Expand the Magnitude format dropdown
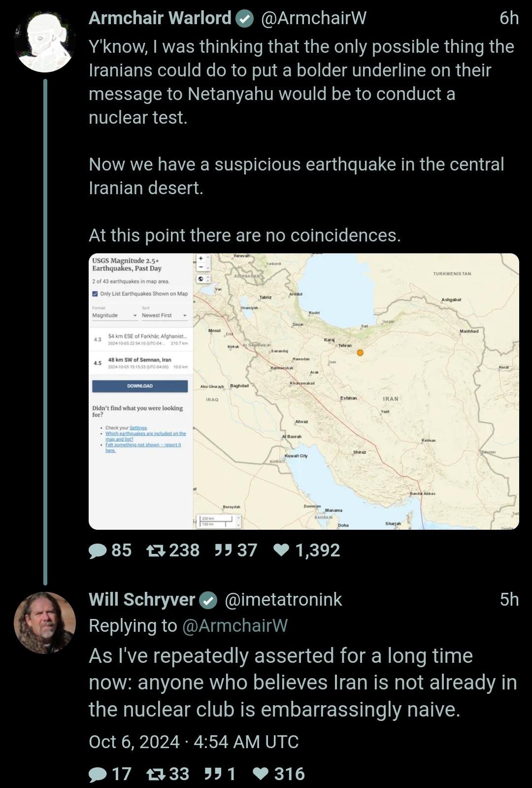Image resolution: width=532 pixels, height=788 pixels. click(x=114, y=315)
